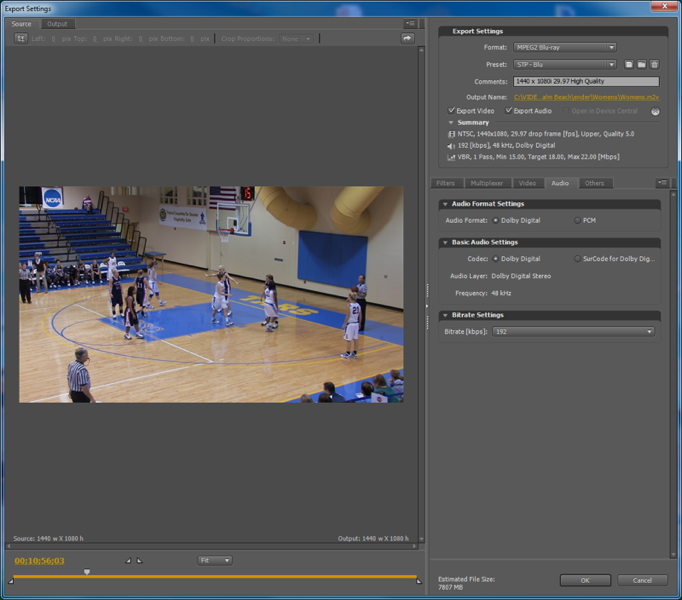Image resolution: width=682 pixels, height=600 pixels.
Task: Switch to the Source tab
Action: tap(21, 24)
